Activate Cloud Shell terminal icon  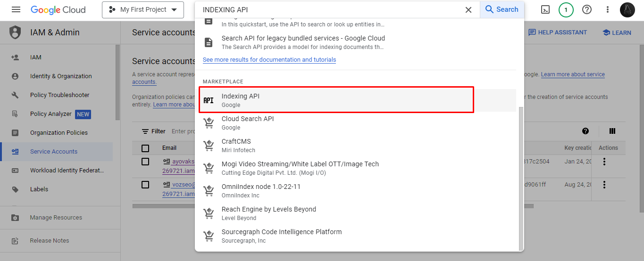pos(545,9)
